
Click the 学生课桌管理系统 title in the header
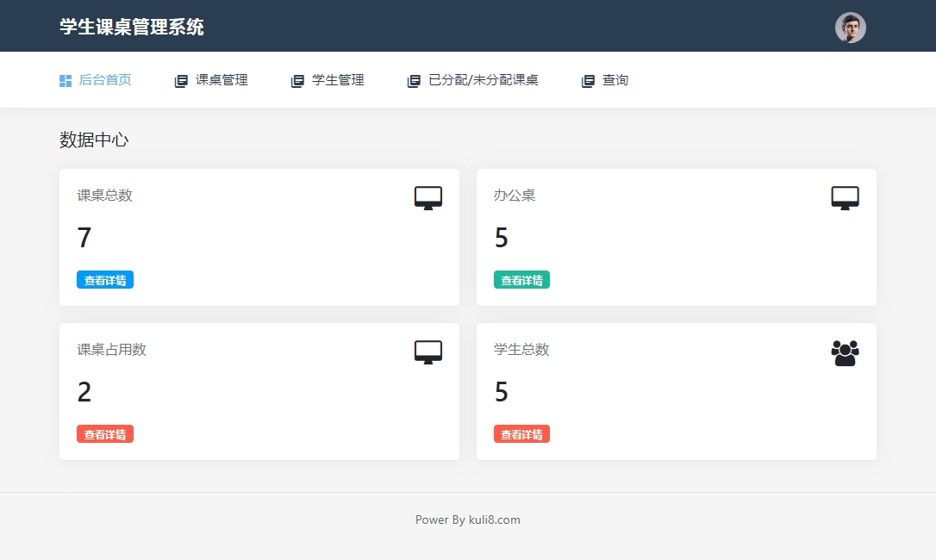tap(132, 27)
